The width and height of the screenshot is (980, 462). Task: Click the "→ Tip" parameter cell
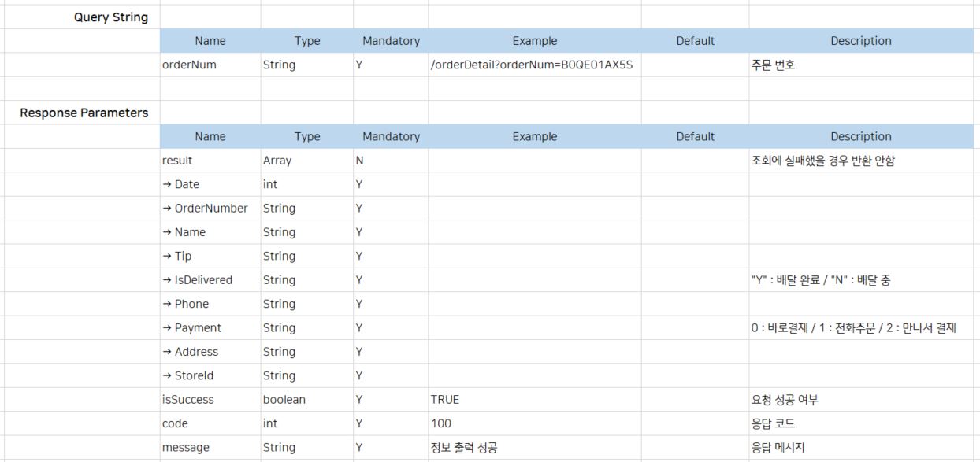click(177, 256)
